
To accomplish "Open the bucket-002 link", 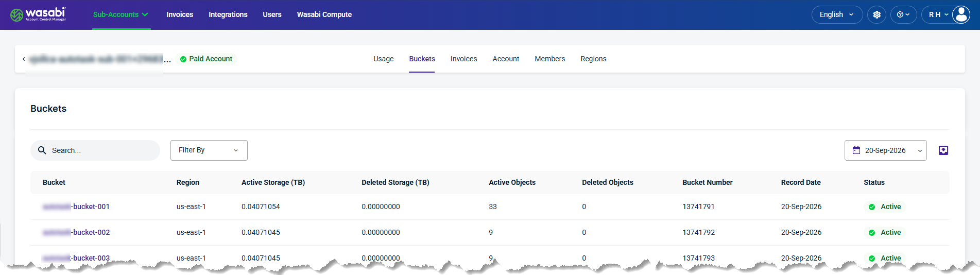I will click(76, 232).
